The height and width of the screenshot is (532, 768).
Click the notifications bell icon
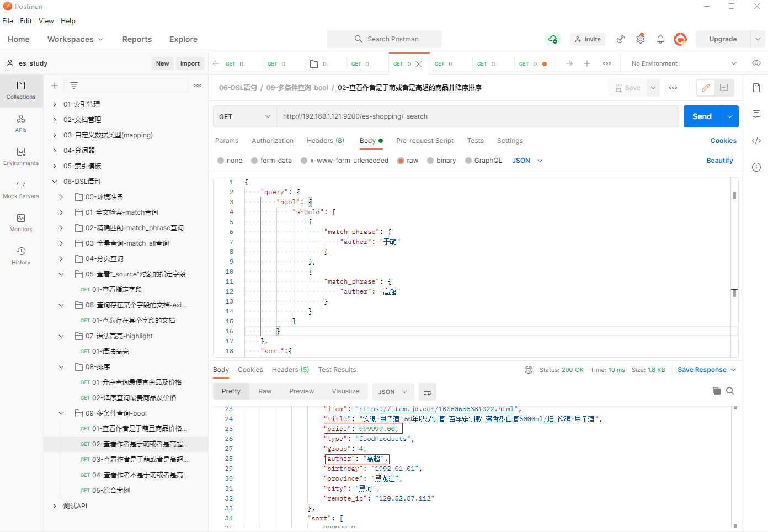point(660,39)
